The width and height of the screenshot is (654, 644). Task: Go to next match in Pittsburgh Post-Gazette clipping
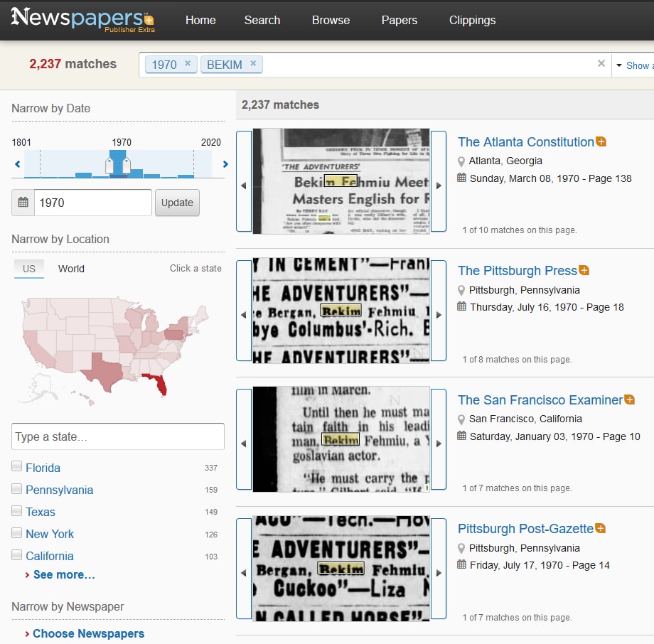pyautogui.click(x=439, y=572)
